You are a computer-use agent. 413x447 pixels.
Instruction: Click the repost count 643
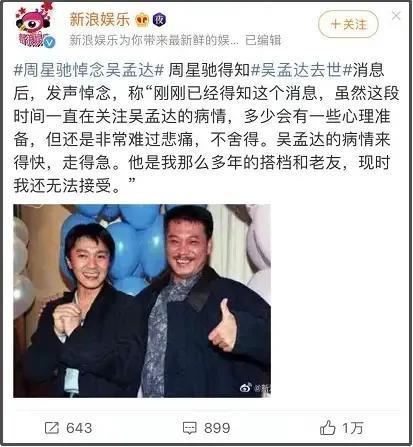click(x=79, y=428)
